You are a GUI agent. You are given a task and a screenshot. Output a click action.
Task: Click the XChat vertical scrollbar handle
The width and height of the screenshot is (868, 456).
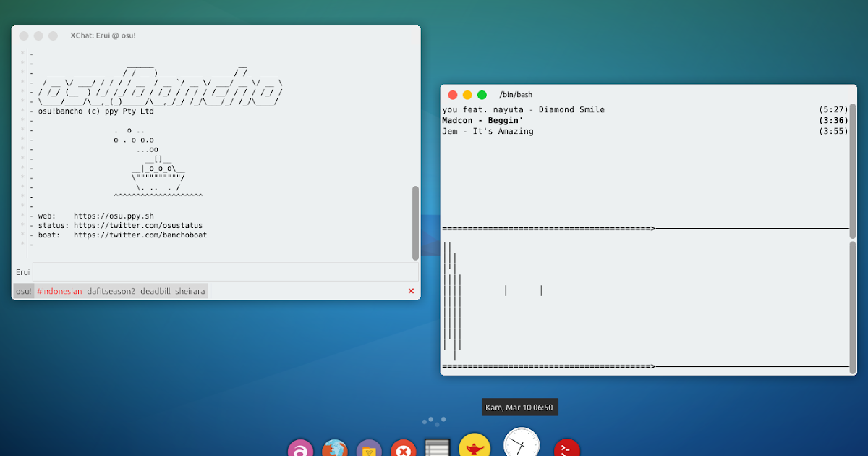pos(415,222)
